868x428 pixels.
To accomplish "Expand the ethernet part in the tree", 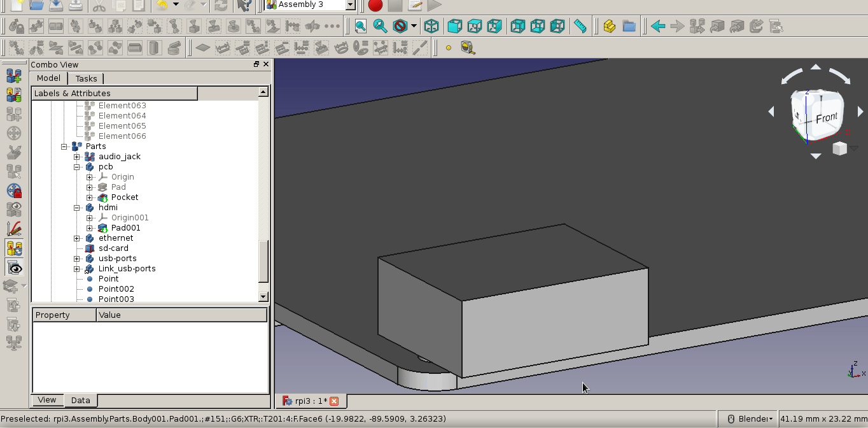I will tap(77, 238).
